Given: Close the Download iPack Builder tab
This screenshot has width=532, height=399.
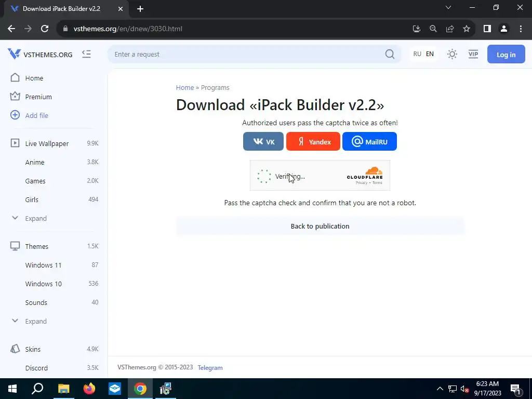Looking at the screenshot, I should [x=121, y=9].
